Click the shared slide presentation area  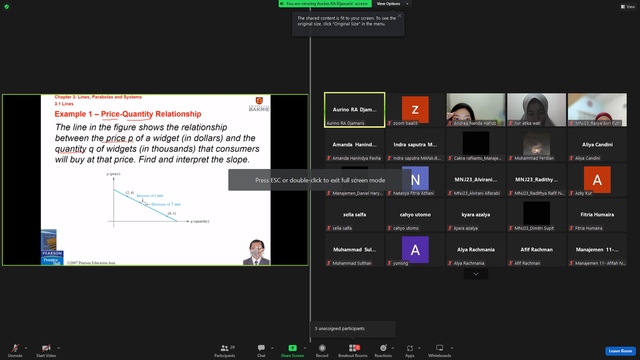tap(155, 180)
